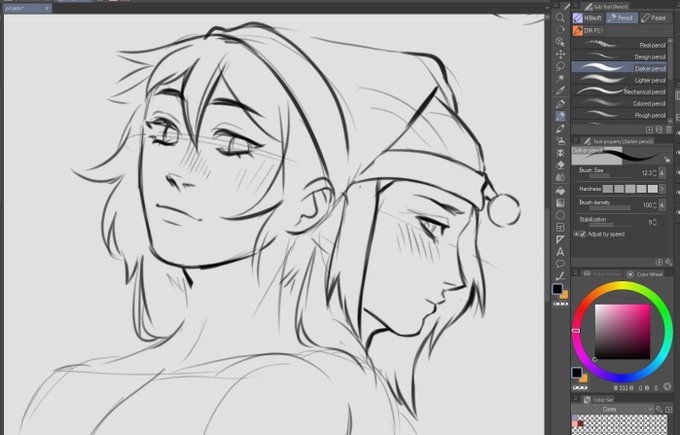Select the Move/rotate canvas tool
Viewport: 680px width, 435px height.
(x=560, y=29)
